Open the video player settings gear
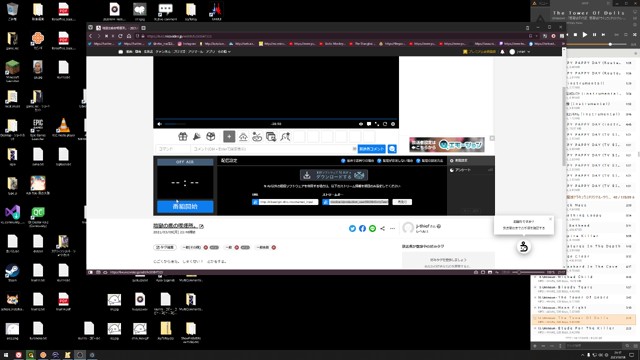 tap(393, 124)
